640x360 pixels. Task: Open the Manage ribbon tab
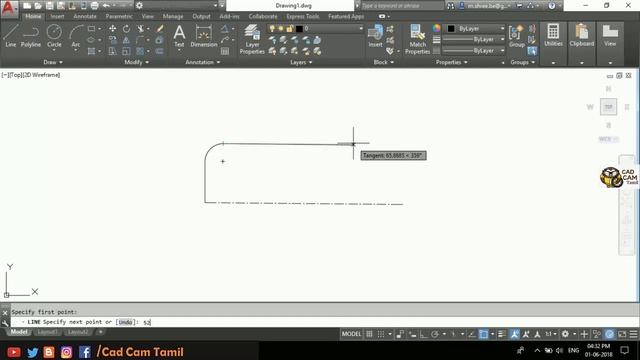pyautogui.click(x=173, y=16)
